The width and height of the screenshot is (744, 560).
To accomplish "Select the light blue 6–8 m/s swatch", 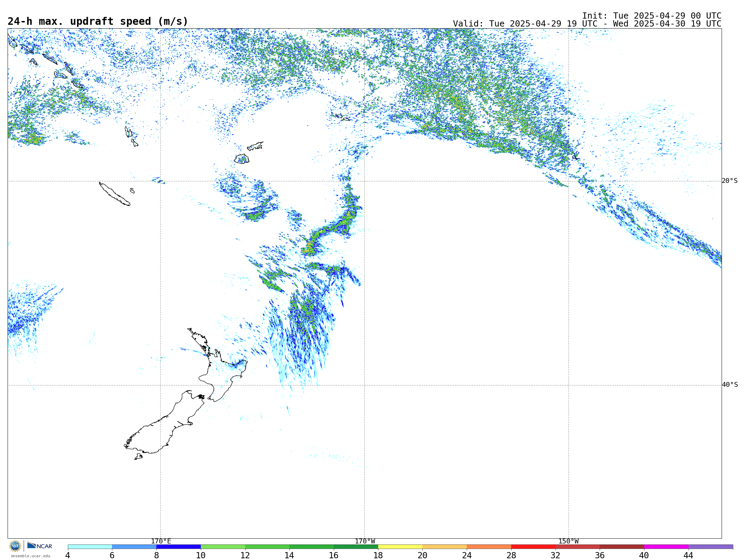I will (134, 547).
